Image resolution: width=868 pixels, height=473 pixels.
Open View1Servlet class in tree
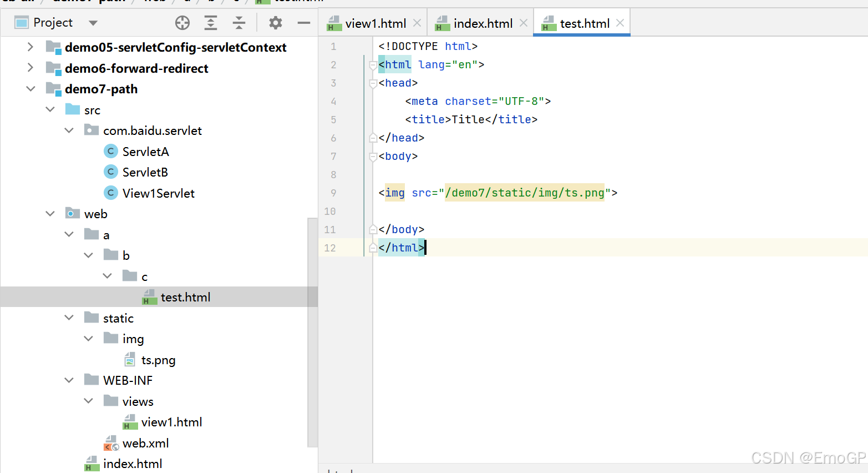click(x=159, y=193)
